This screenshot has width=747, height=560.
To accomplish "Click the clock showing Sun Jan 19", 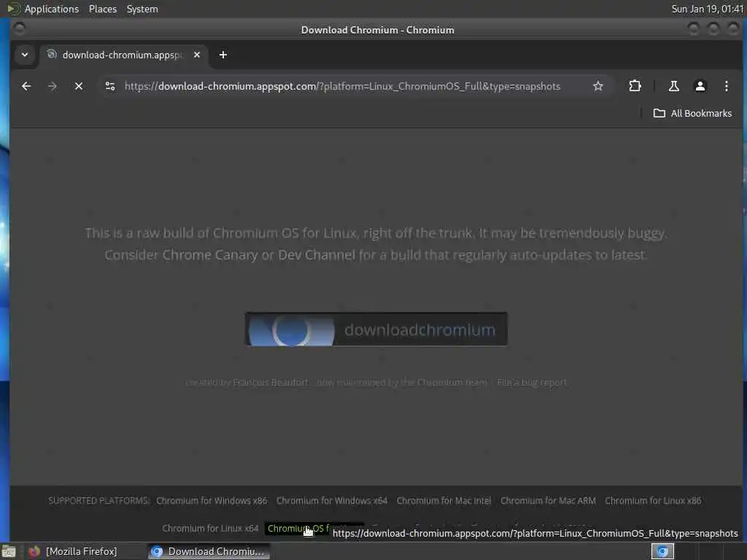I will [x=707, y=9].
